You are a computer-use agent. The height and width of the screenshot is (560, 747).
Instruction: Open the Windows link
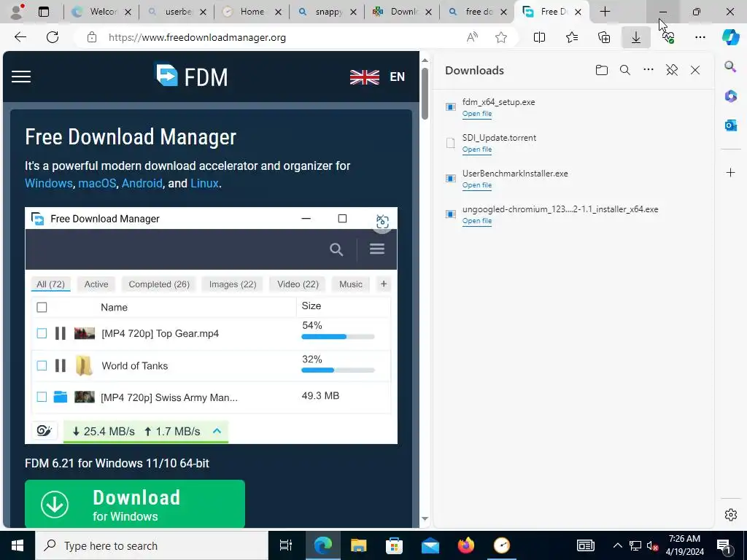tap(49, 183)
